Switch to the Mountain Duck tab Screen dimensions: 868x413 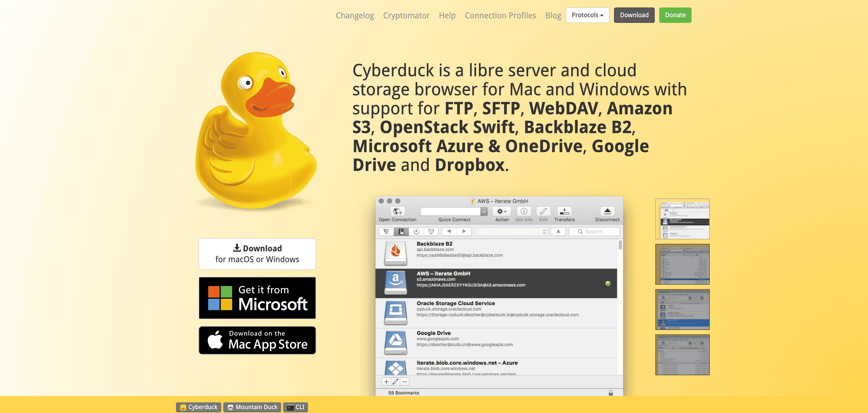[252, 407]
